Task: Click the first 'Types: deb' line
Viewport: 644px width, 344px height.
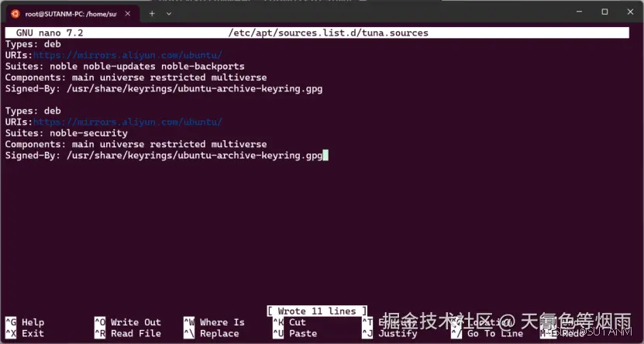Action: coord(33,44)
